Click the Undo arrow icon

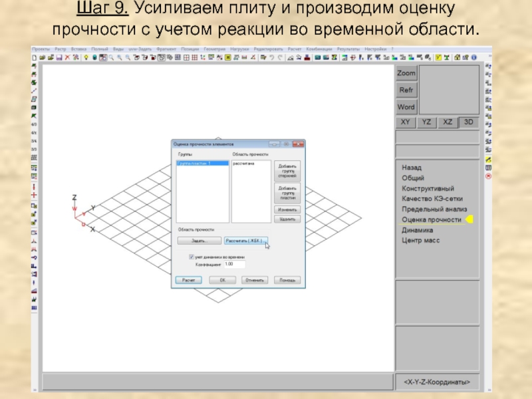(271, 58)
